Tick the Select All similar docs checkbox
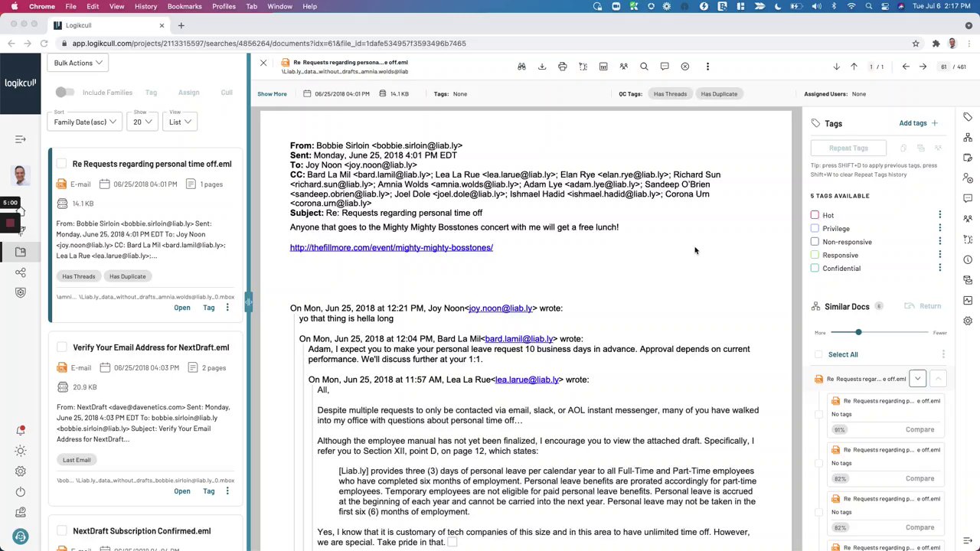Image resolution: width=980 pixels, height=551 pixels. pos(819,354)
